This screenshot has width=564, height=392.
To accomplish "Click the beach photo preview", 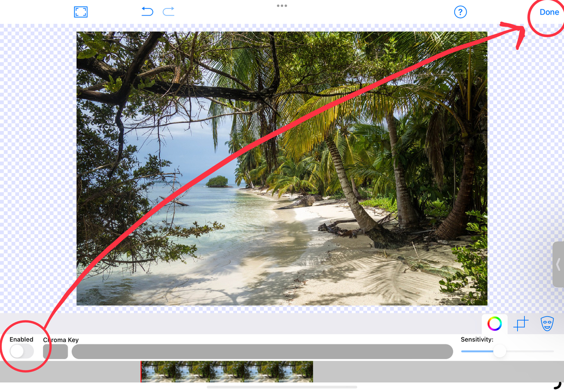I will coord(282,168).
